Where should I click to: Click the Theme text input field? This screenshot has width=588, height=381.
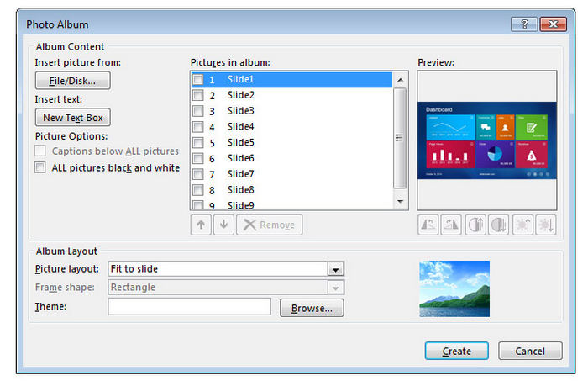(189, 307)
